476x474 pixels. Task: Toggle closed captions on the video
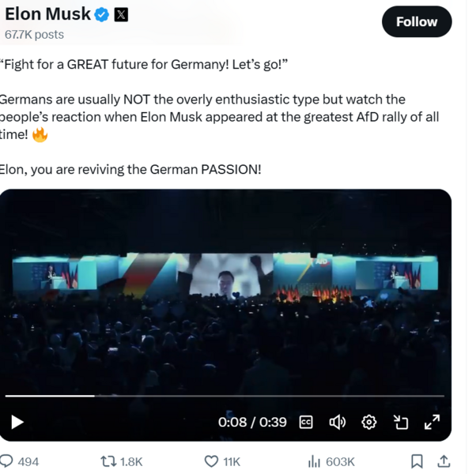(306, 422)
